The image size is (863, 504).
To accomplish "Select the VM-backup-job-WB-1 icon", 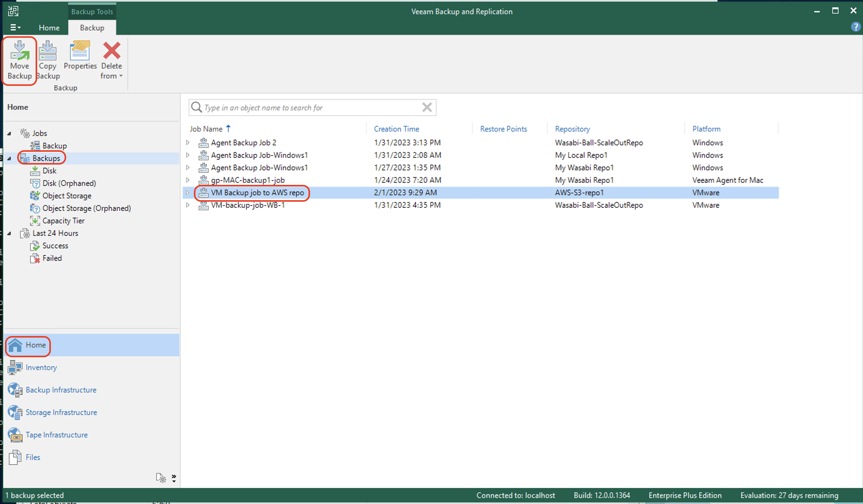I will [x=204, y=205].
